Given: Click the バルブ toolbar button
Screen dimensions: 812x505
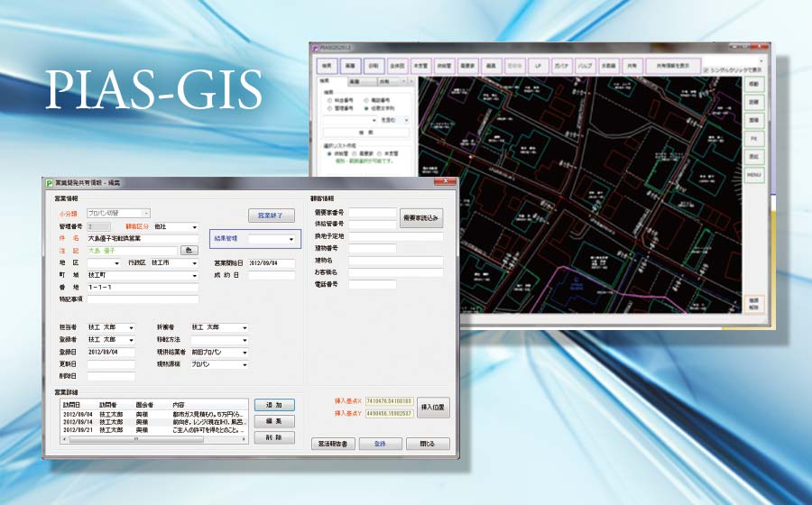Looking at the screenshot, I should click(x=586, y=66).
